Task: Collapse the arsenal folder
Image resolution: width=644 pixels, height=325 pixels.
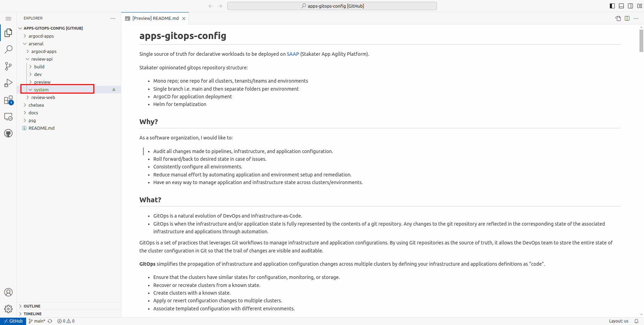Action: click(x=36, y=44)
